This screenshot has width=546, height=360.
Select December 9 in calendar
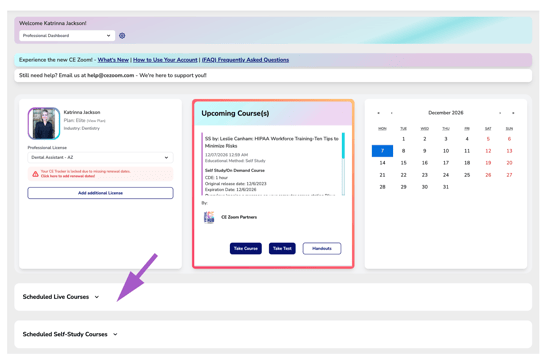tap(425, 151)
